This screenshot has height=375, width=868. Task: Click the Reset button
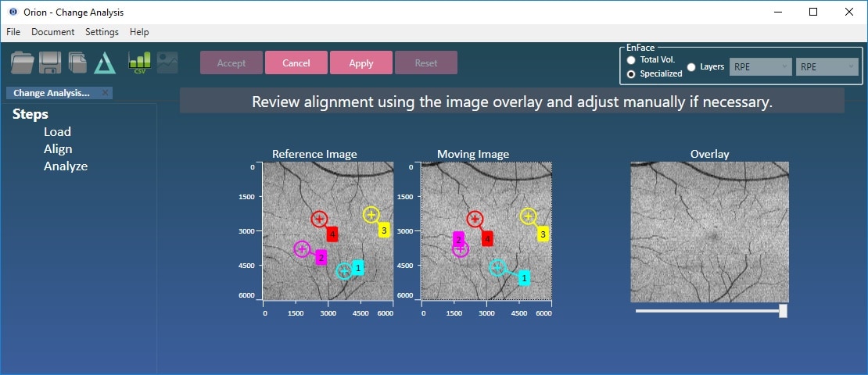(426, 63)
